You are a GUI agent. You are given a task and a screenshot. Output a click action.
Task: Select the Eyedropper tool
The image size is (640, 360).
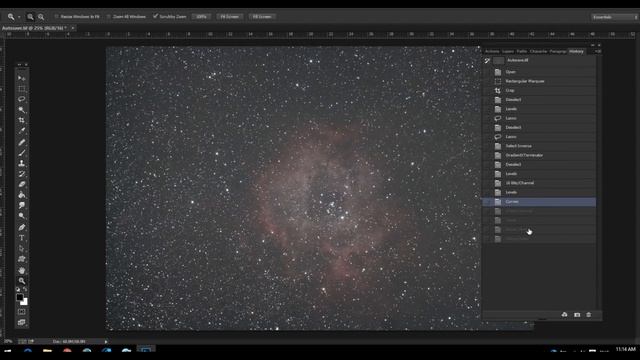click(22, 131)
